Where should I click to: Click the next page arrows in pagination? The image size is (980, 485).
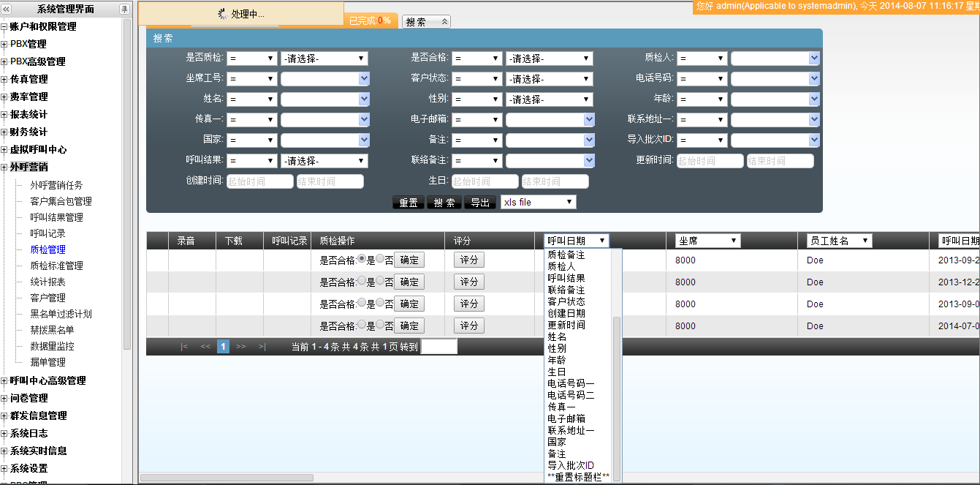pos(241,347)
